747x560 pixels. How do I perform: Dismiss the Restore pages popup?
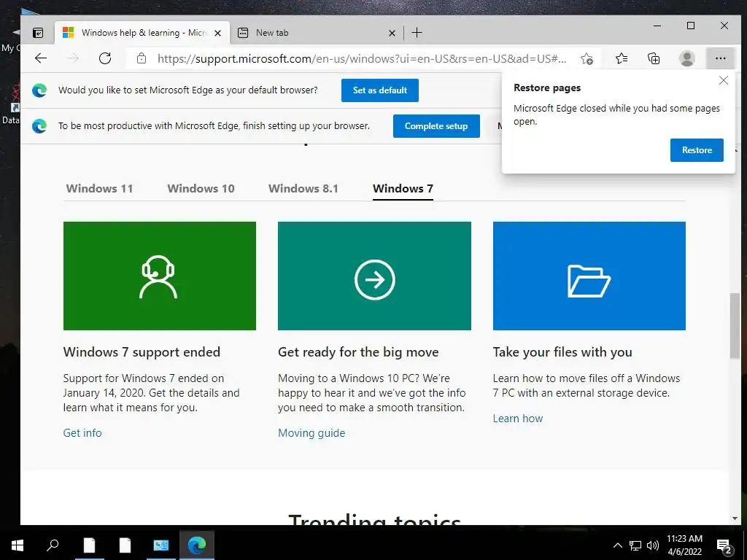pyautogui.click(x=723, y=80)
